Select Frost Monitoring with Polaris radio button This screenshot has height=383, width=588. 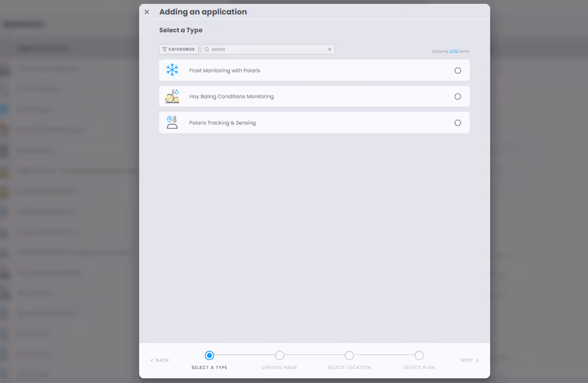coord(457,70)
